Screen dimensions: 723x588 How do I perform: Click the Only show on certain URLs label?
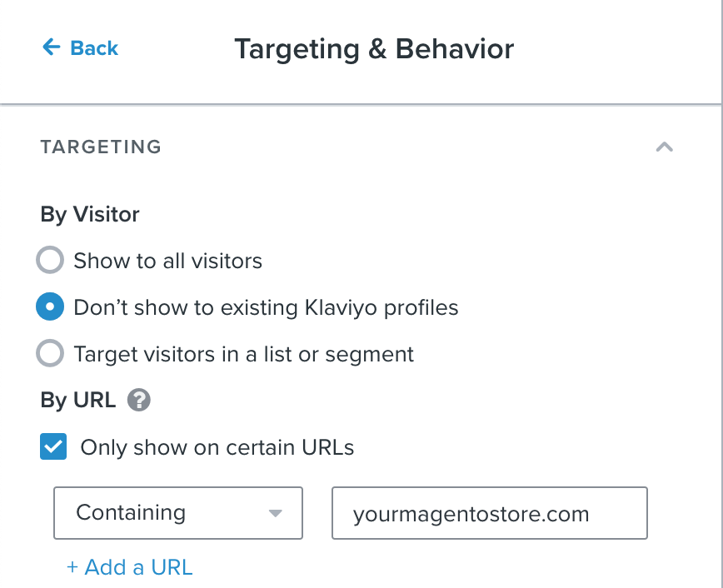pyautogui.click(x=217, y=447)
